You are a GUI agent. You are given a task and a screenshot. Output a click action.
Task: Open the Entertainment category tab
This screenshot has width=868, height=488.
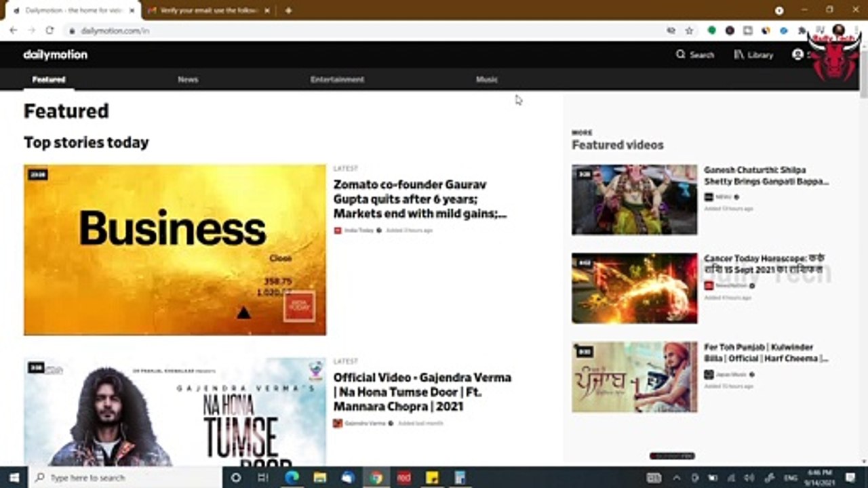point(337,79)
